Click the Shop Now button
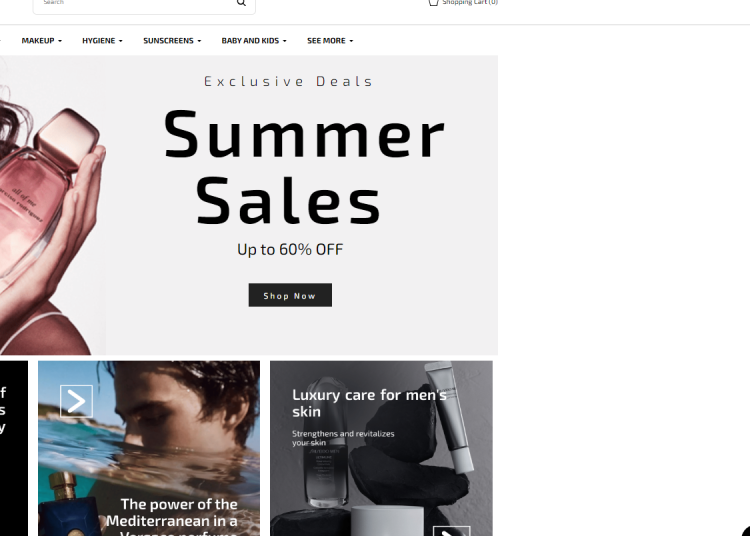Screen dimensions: 750x536 coord(290,295)
